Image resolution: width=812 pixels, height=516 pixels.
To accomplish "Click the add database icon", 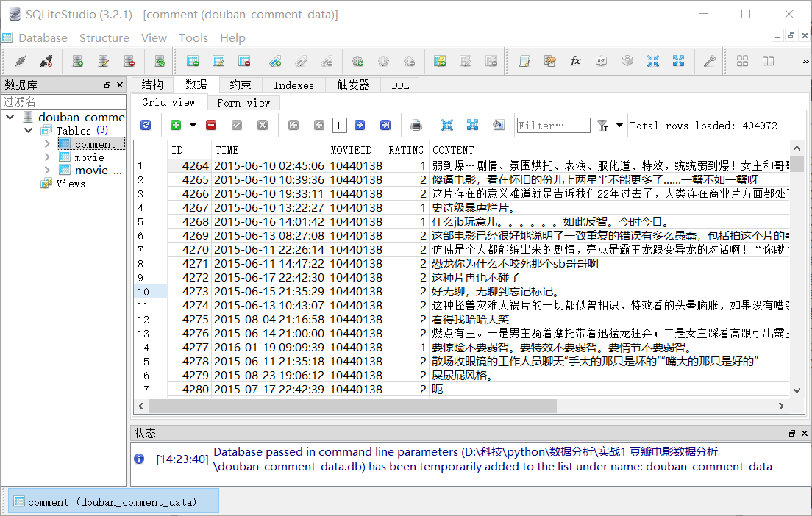I will click(x=78, y=61).
